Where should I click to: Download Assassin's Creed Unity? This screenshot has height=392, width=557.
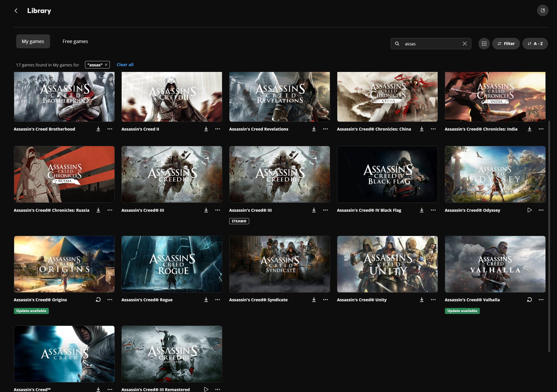422,300
